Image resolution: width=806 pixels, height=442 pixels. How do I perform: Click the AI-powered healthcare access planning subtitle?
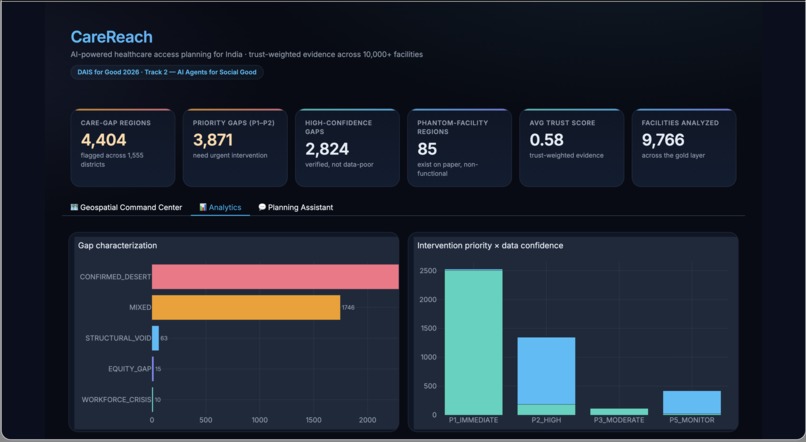coord(247,54)
